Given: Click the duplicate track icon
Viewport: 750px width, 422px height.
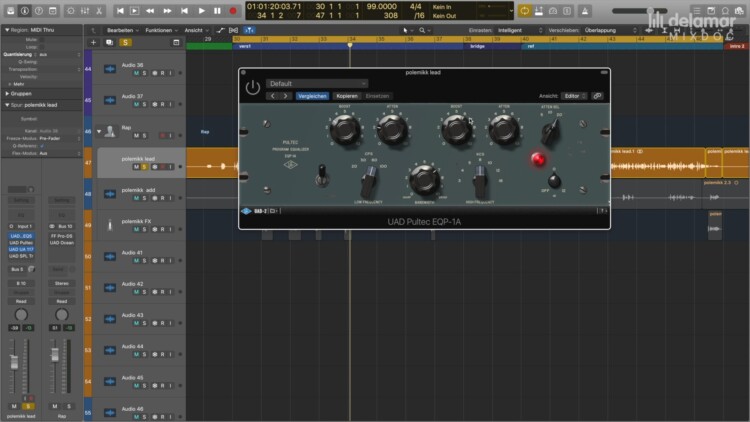Looking at the screenshot, I should pos(109,43).
